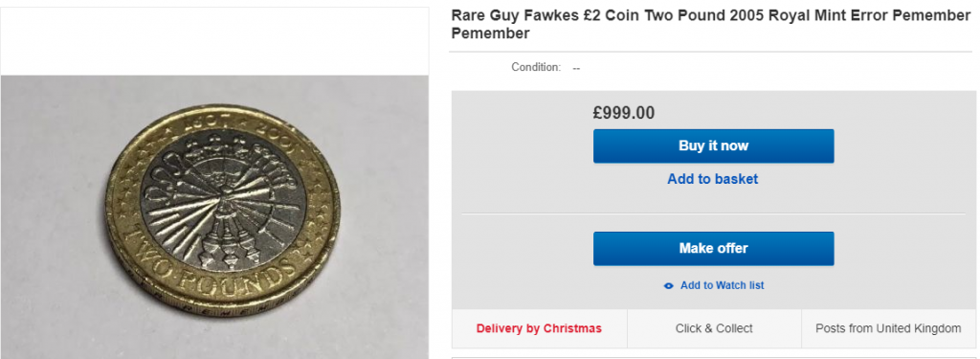Add the coin to basket
Image resolution: width=980 pixels, height=359 pixels.
point(712,179)
